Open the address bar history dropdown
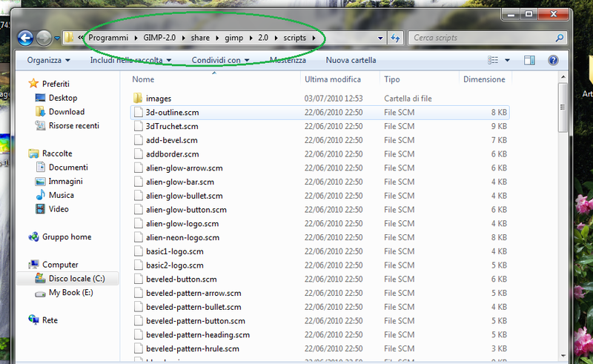 click(380, 37)
